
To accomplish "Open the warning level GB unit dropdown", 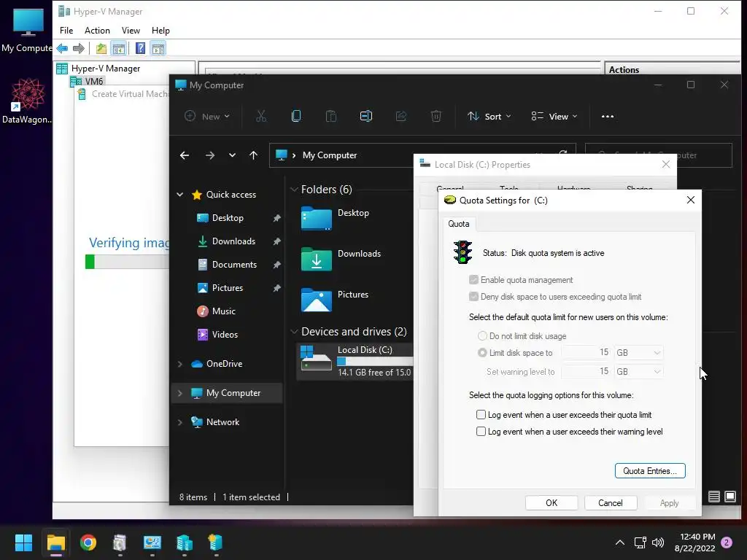I will (638, 371).
